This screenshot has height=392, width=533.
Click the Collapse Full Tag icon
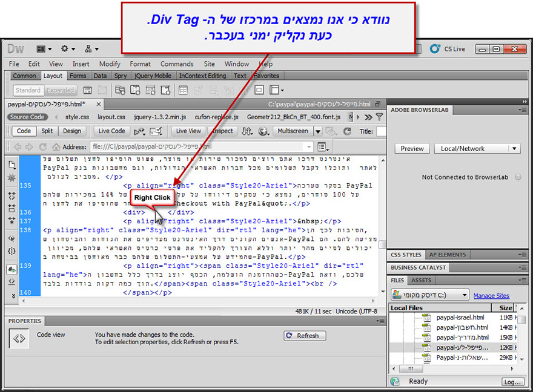click(12, 195)
